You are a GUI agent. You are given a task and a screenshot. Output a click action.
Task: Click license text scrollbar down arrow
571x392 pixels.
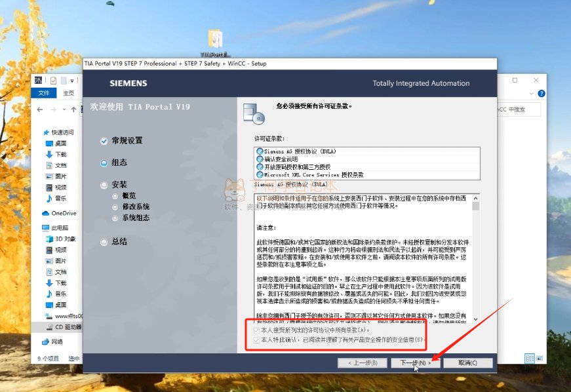click(x=475, y=319)
